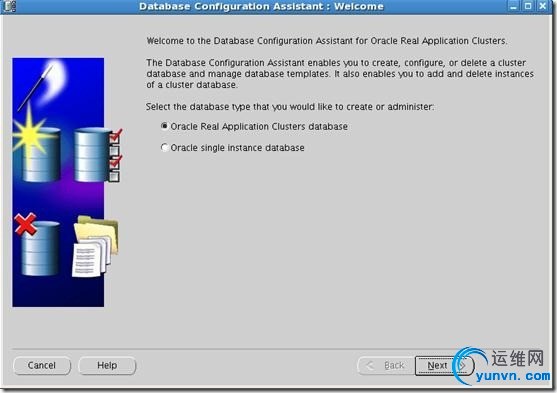This screenshot has height=393, width=557.
Task: Click the Cancel button
Action: (x=42, y=365)
